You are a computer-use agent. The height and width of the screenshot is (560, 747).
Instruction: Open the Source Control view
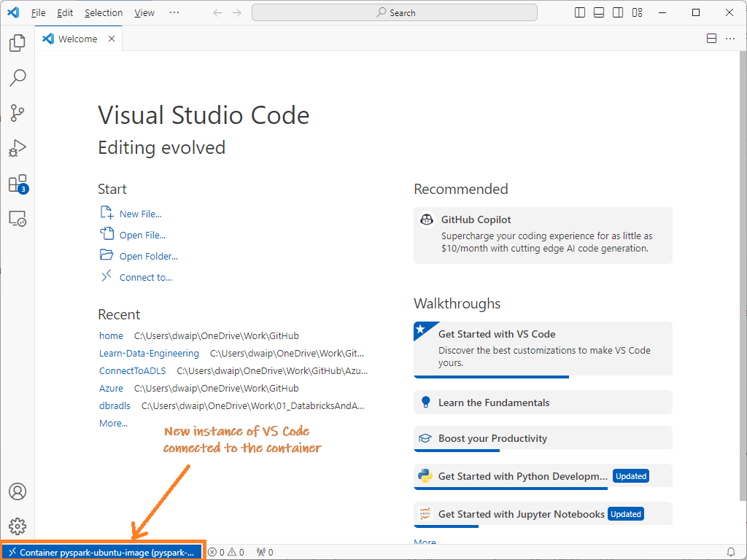coord(18,112)
